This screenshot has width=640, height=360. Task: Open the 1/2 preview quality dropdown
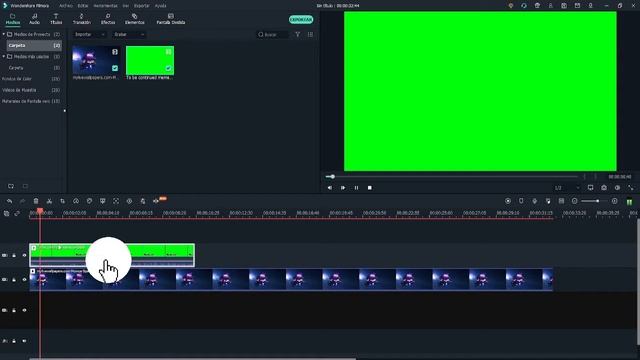click(x=567, y=188)
